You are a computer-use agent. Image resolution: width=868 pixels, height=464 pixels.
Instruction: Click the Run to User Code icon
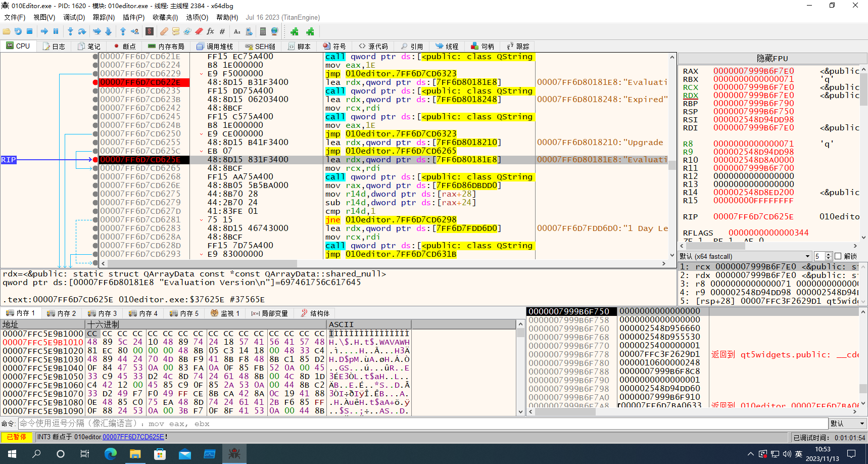[135, 31]
